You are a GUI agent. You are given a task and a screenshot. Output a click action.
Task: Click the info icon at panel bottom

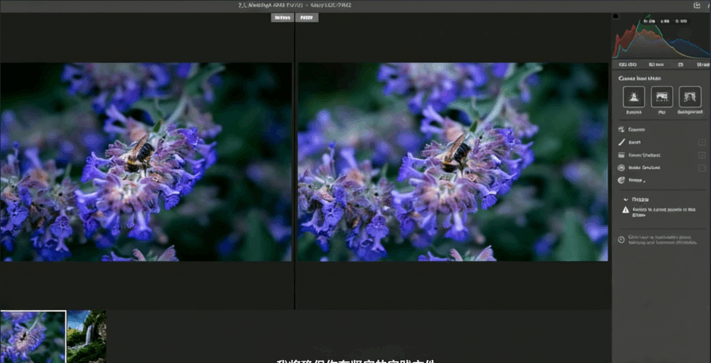pos(621,239)
